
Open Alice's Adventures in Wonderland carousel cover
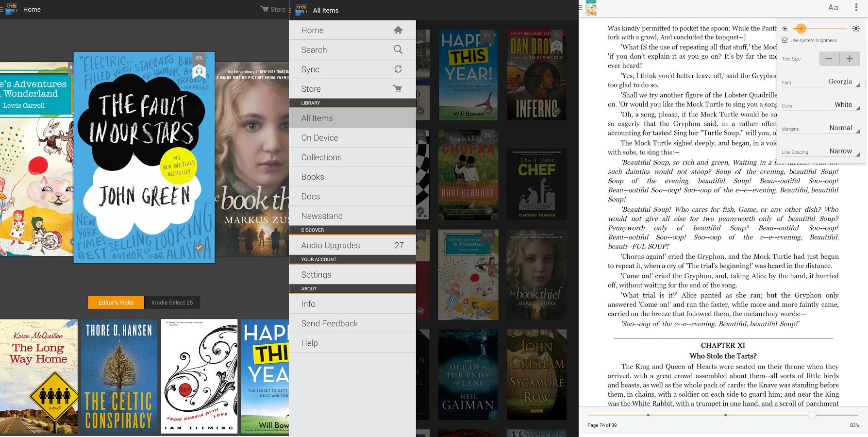[36, 159]
